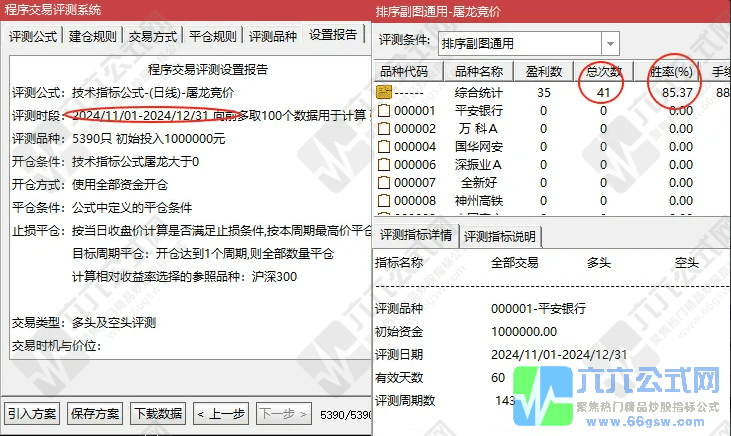731x436 pixels.
Task: Select the 平安银行 row name
Action: pos(479,111)
